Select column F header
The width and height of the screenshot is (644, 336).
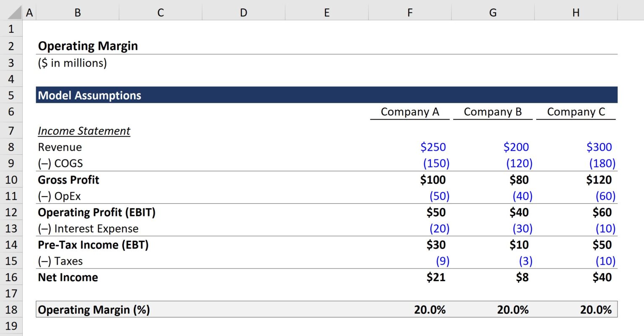(x=410, y=12)
